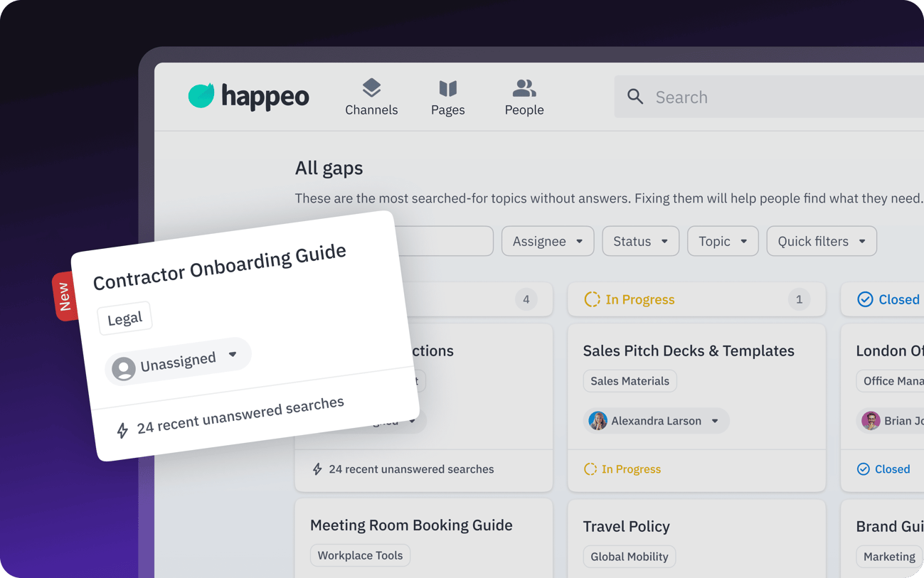Viewport: 924px width, 578px height.
Task: Click the search magnifier icon
Action: (635, 97)
